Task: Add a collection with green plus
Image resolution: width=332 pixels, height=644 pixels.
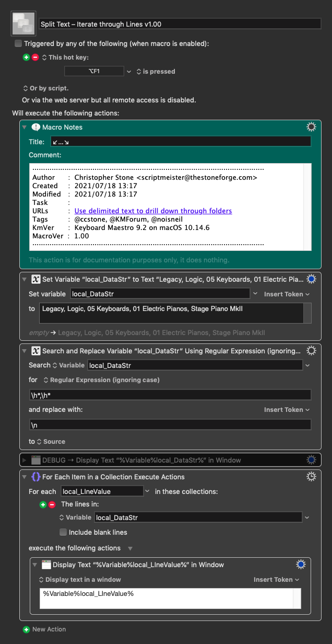Action: [x=43, y=504]
